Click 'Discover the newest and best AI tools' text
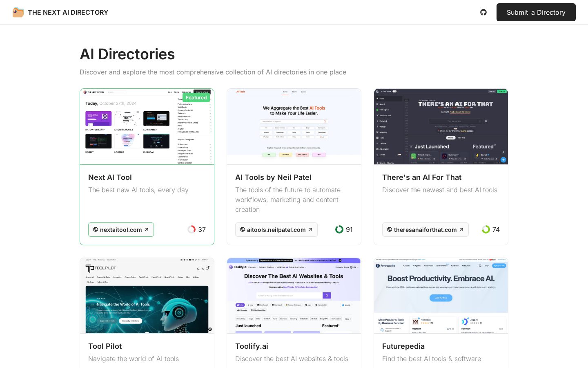 tap(440, 190)
